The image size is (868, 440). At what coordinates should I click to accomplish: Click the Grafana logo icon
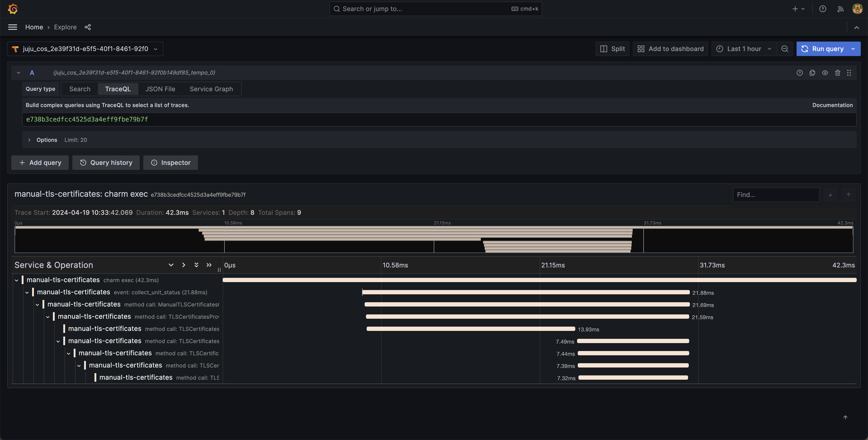coord(13,9)
